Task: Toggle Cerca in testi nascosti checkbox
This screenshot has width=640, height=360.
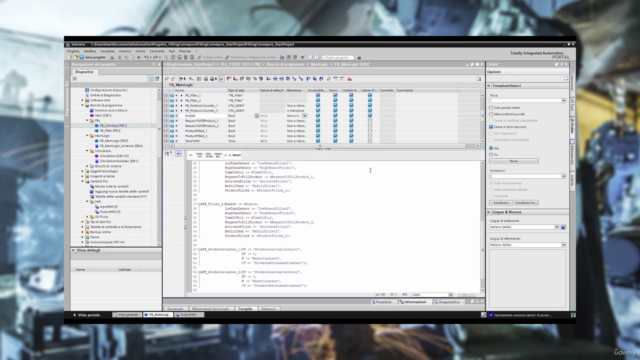Action: click(491, 127)
